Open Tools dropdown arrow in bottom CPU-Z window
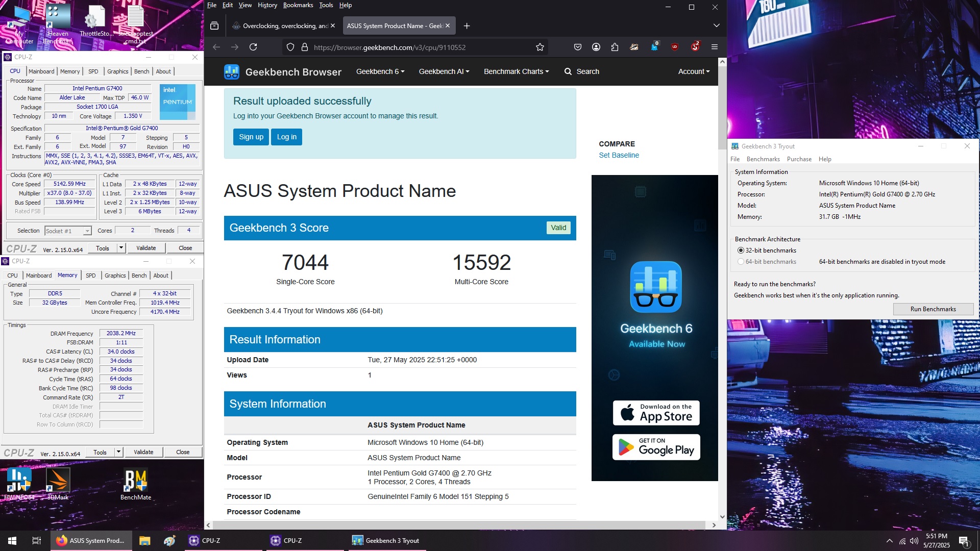 point(118,452)
